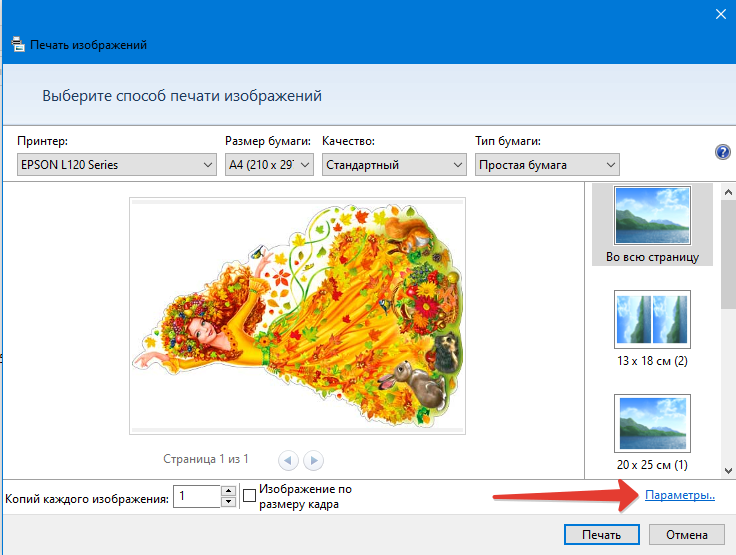Click the Печать button
736x555 pixels.
[x=602, y=535]
